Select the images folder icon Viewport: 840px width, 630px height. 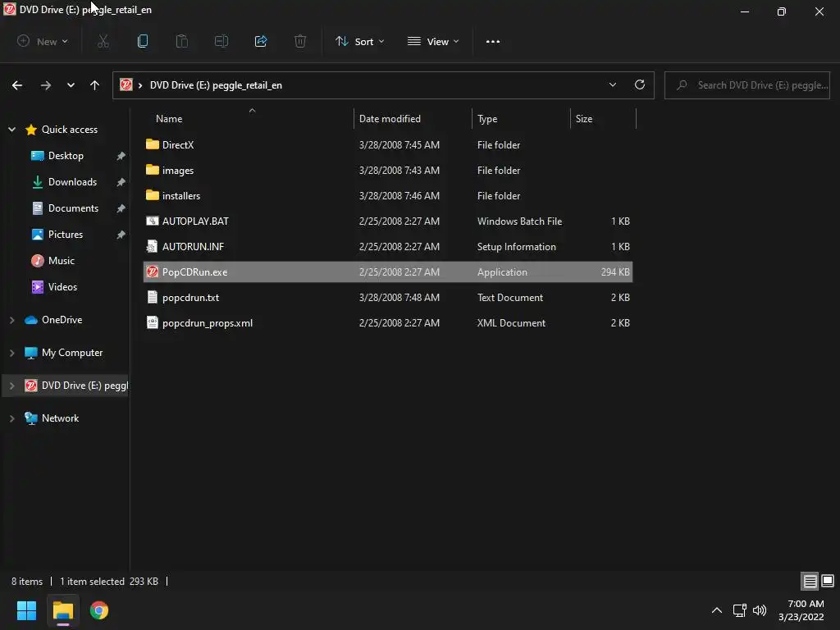click(x=152, y=170)
